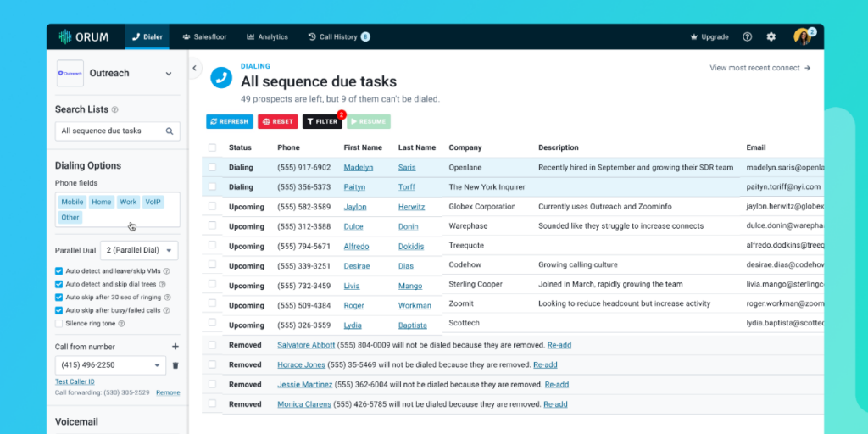868x434 pixels.
Task: Open the help question mark icon
Action: pyautogui.click(x=747, y=37)
